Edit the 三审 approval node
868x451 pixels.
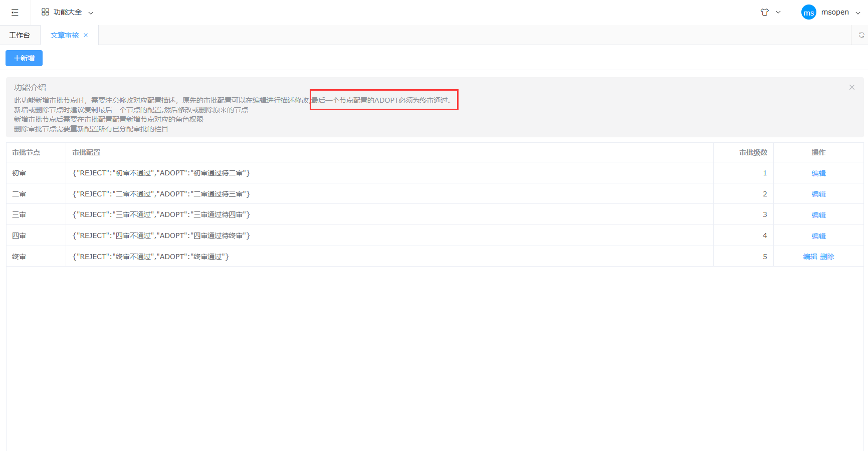[x=818, y=215]
